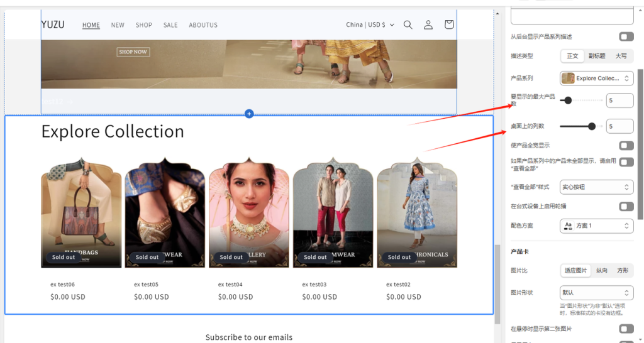Expand the 配色方案 方案 1 dropdown

point(596,226)
